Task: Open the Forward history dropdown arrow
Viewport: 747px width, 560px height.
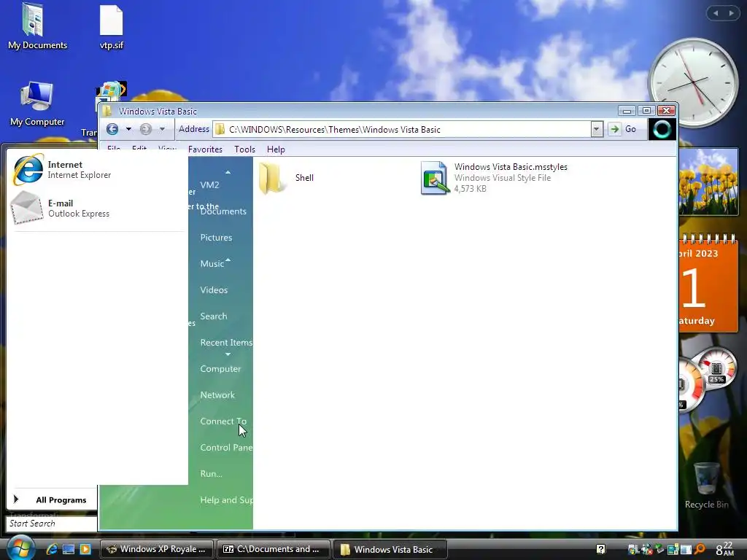Action: (162, 129)
